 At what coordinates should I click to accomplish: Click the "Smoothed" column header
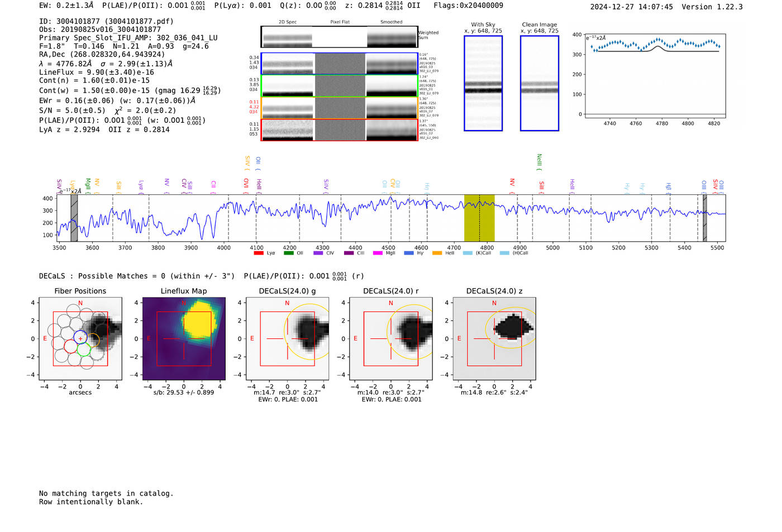click(392, 22)
